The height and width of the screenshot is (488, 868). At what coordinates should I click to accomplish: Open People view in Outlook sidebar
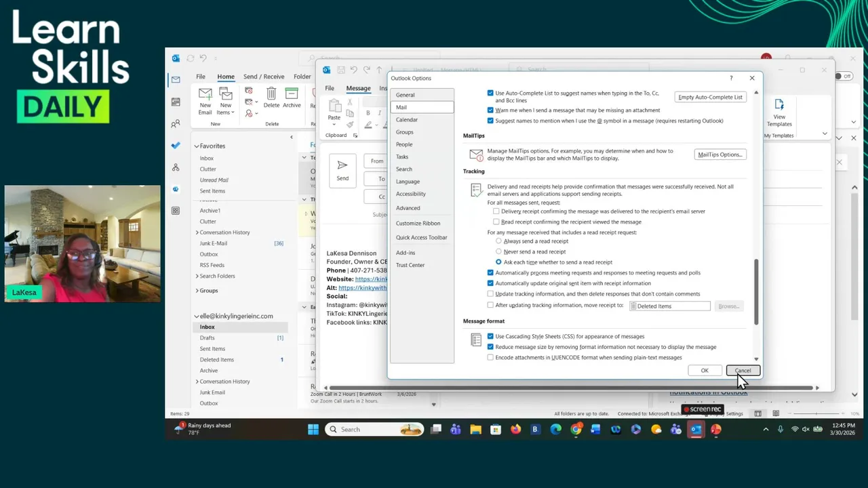tap(176, 124)
